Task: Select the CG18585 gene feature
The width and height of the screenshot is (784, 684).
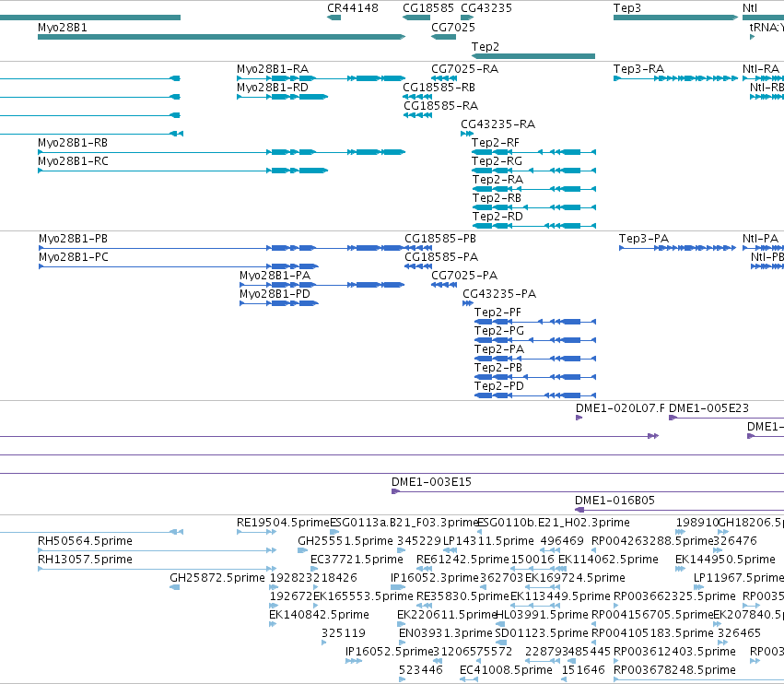Action: pos(416,18)
